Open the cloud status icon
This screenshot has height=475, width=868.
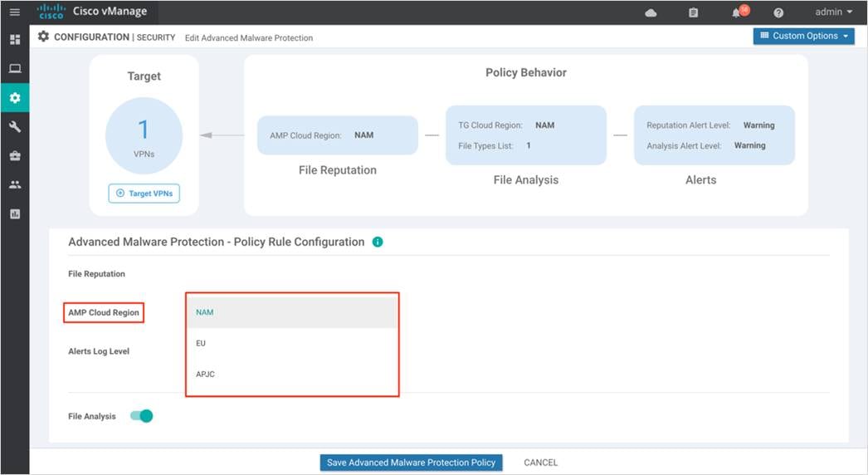(651, 12)
